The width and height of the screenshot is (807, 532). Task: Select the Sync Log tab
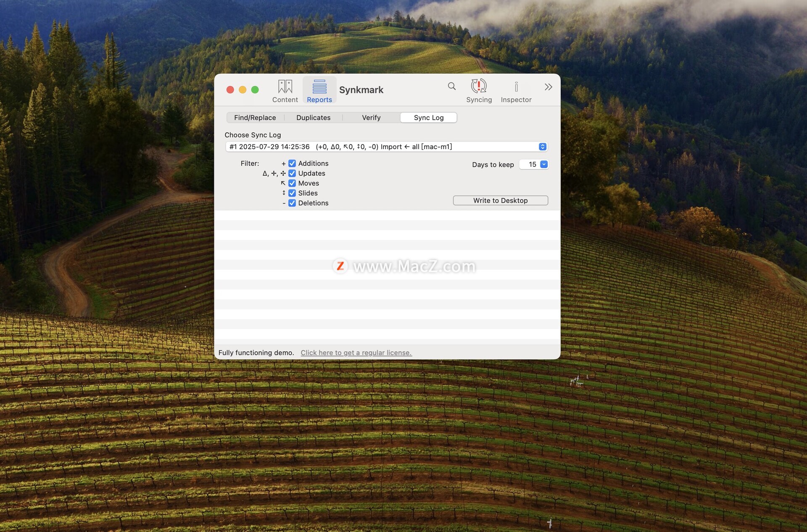429,118
